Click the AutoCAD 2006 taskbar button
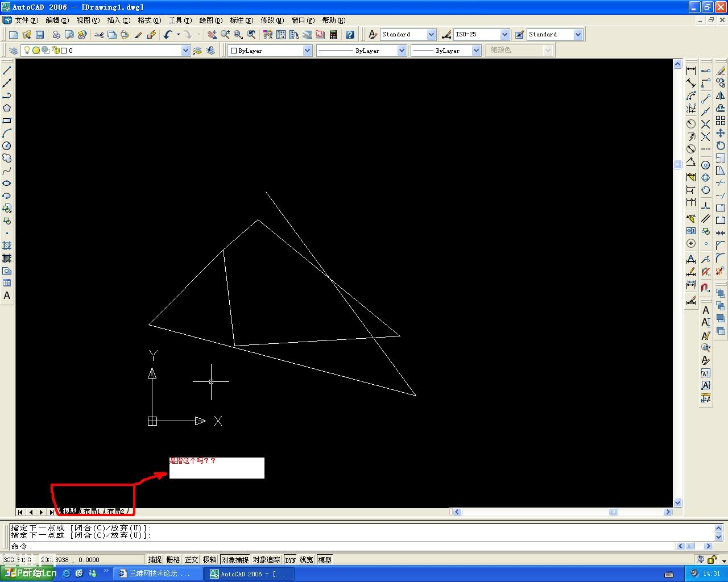This screenshot has height=582, width=728. (x=250, y=573)
